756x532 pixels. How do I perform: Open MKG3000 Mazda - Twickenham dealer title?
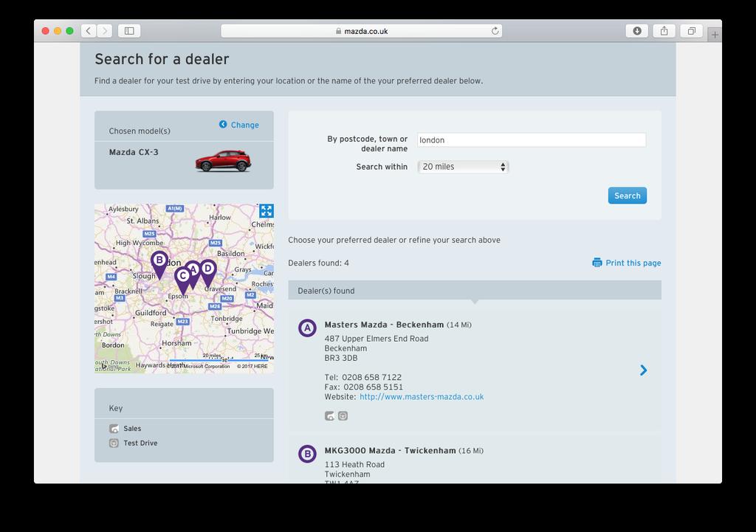point(390,451)
